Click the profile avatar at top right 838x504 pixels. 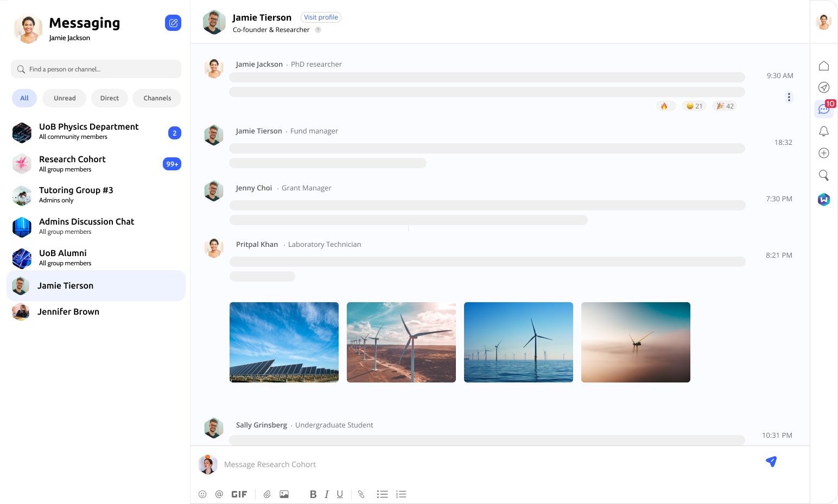point(824,22)
